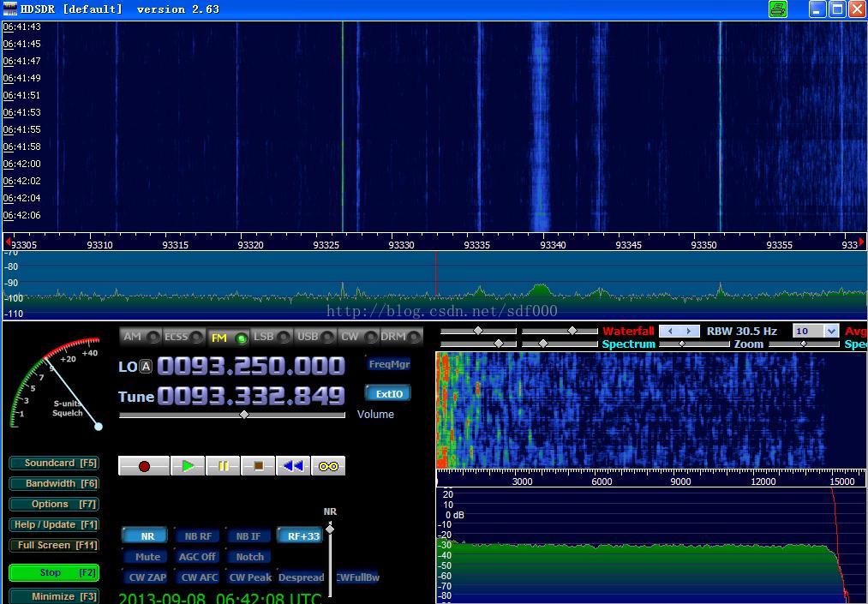Toggle the Notch filter
Image resolution: width=868 pixels, height=604 pixels.
249,556
